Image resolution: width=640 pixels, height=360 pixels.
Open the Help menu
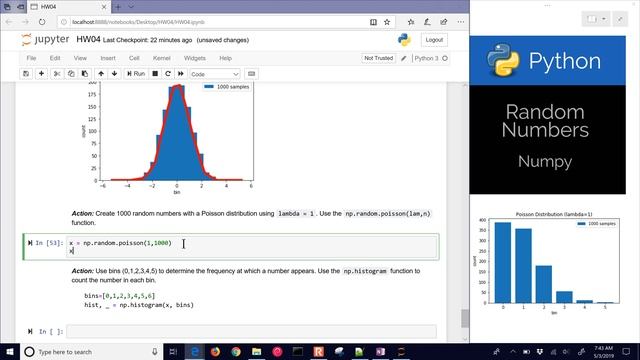click(x=225, y=58)
